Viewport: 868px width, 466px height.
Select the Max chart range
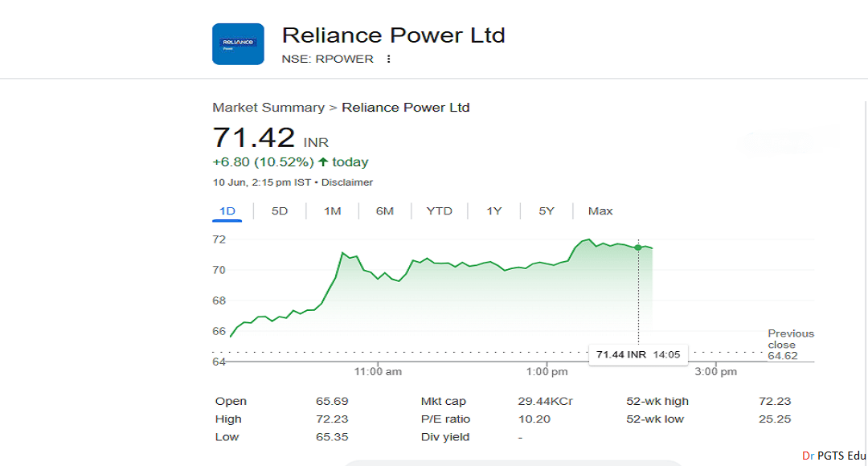[600, 211]
